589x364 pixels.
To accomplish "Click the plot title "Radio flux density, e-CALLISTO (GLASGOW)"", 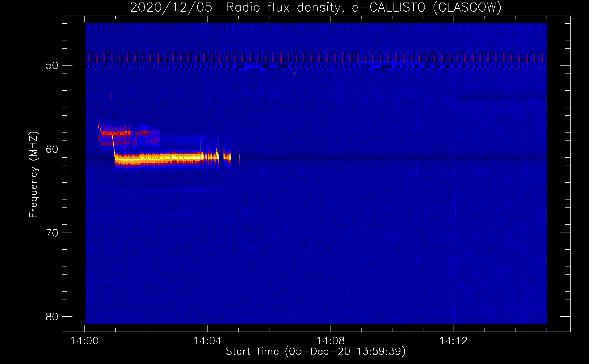I will [x=364, y=8].
